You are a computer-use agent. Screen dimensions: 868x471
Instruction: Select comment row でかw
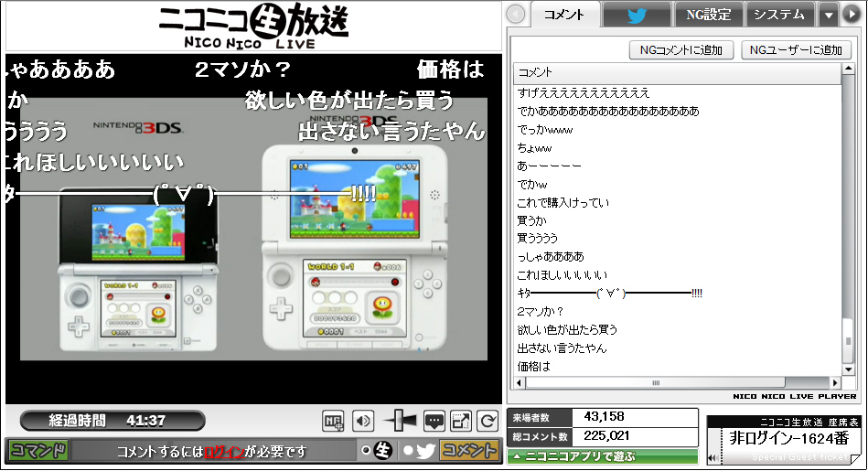coord(677,185)
